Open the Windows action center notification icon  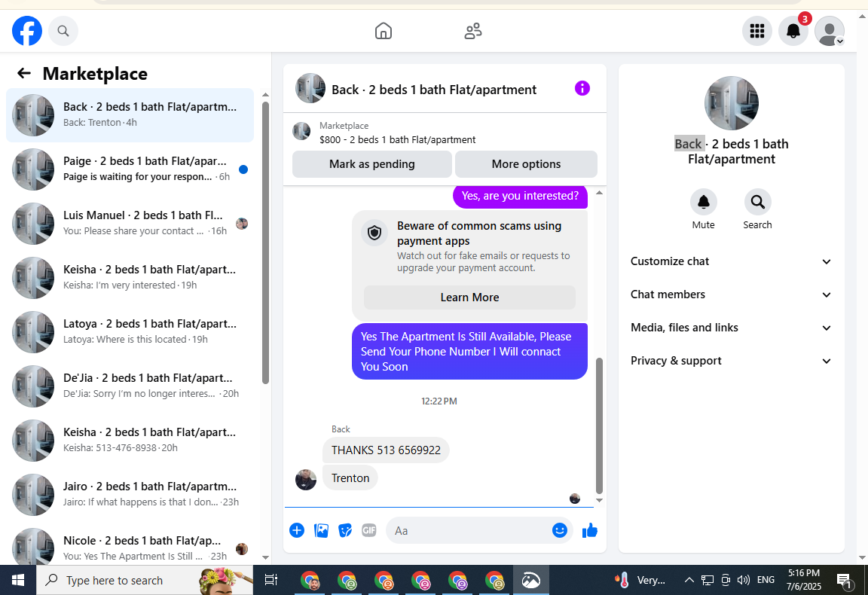[844, 580]
